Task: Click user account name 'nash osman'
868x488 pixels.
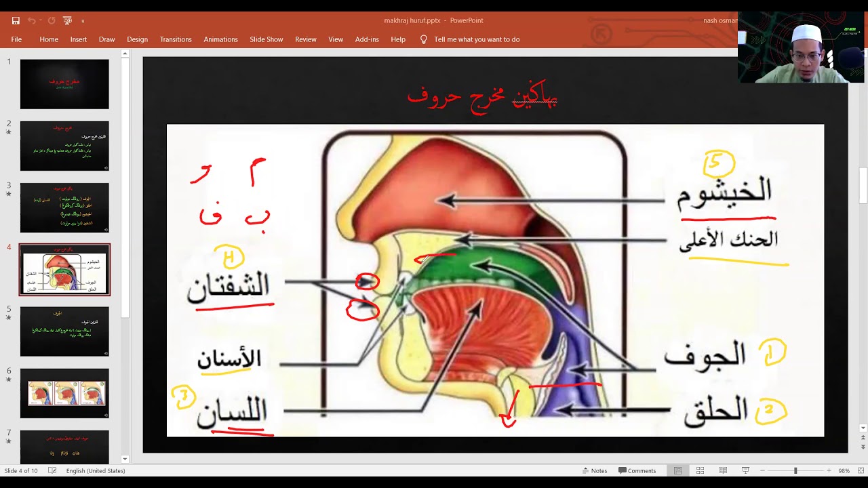Action: [x=720, y=20]
